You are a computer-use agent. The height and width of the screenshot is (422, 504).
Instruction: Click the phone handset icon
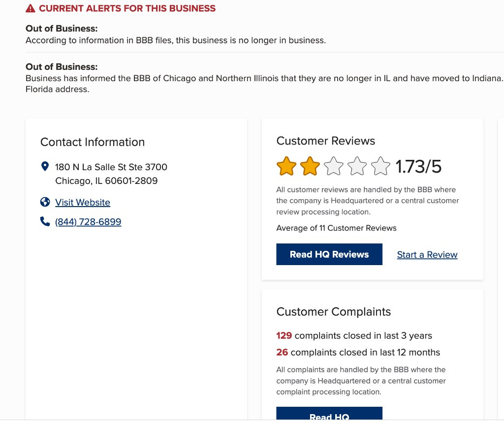45,222
